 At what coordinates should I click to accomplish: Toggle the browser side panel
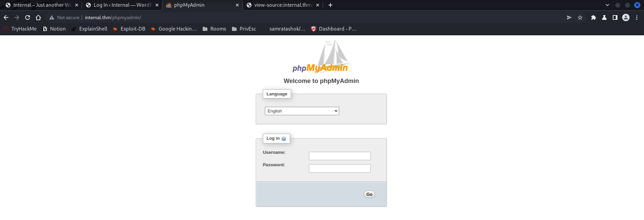(x=615, y=17)
